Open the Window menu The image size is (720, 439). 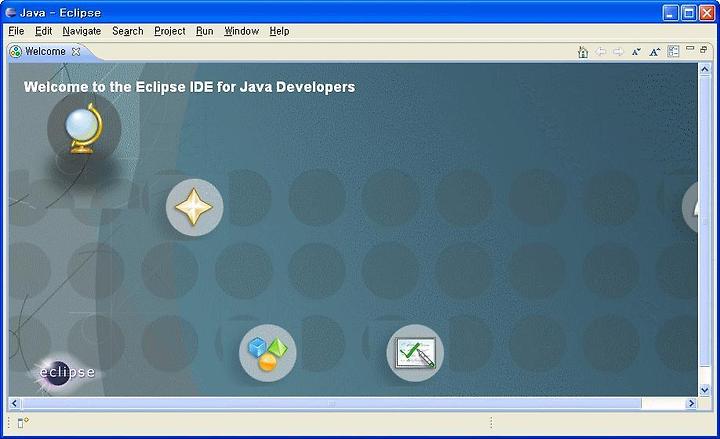(242, 31)
